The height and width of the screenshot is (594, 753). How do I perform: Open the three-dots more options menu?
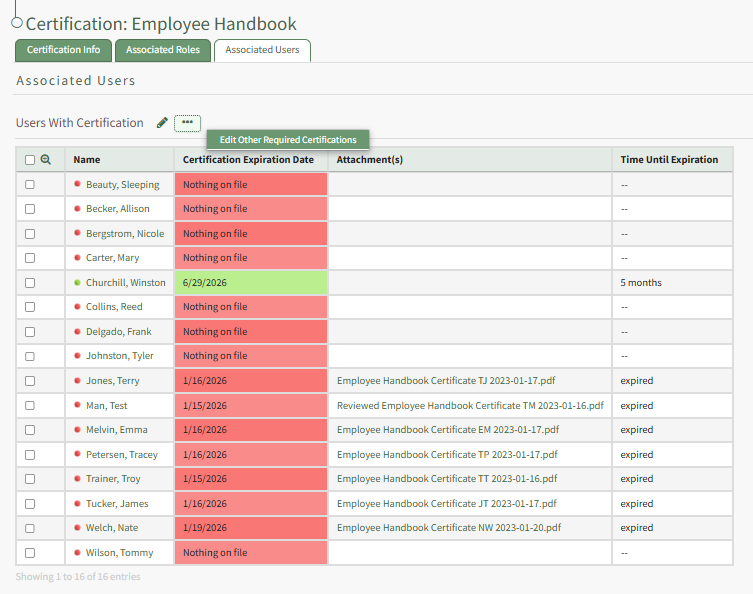(187, 123)
